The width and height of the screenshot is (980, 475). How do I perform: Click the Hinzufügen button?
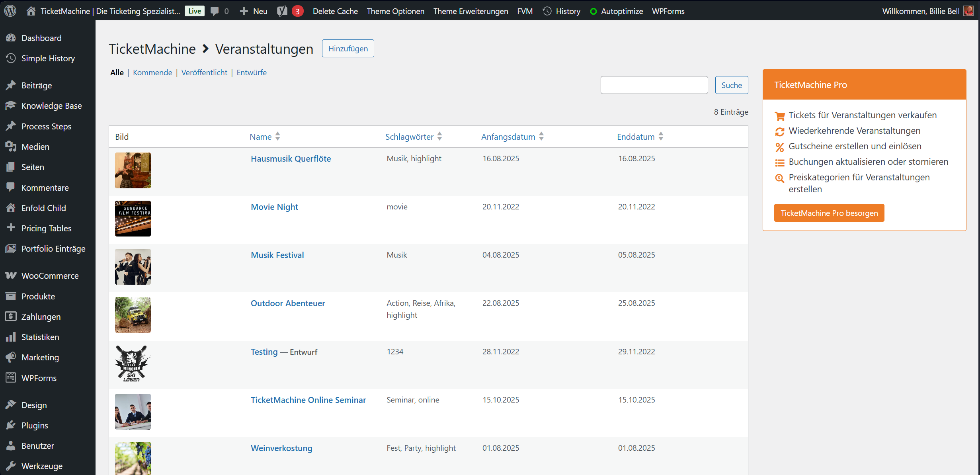[x=348, y=49]
